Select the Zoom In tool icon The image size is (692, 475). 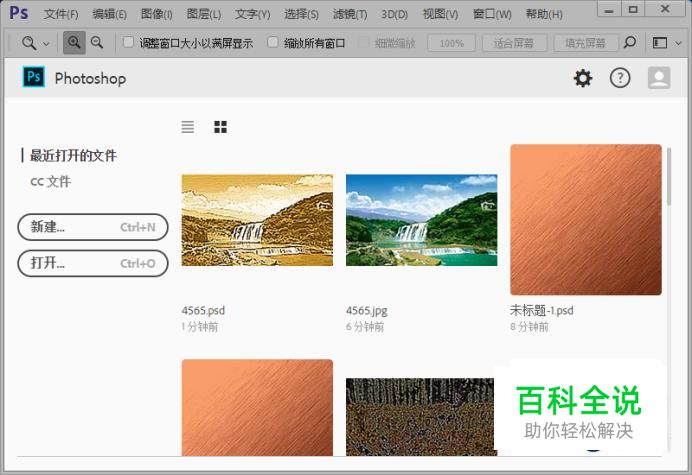pyautogui.click(x=74, y=43)
